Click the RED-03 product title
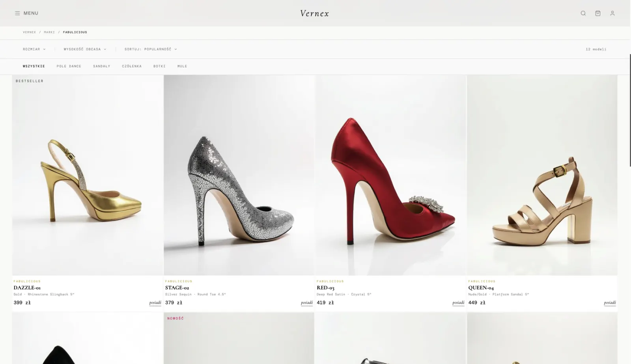Image resolution: width=631 pixels, height=364 pixels. tap(325, 288)
